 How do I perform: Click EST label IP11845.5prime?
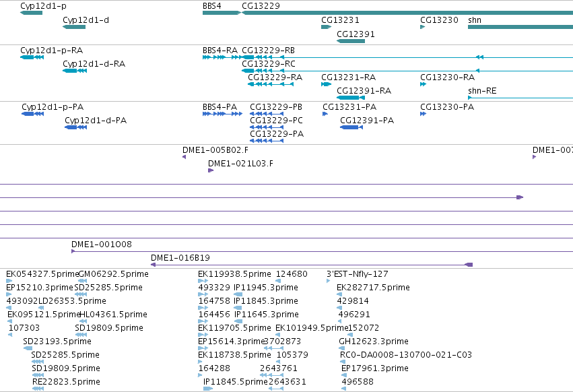(236, 382)
